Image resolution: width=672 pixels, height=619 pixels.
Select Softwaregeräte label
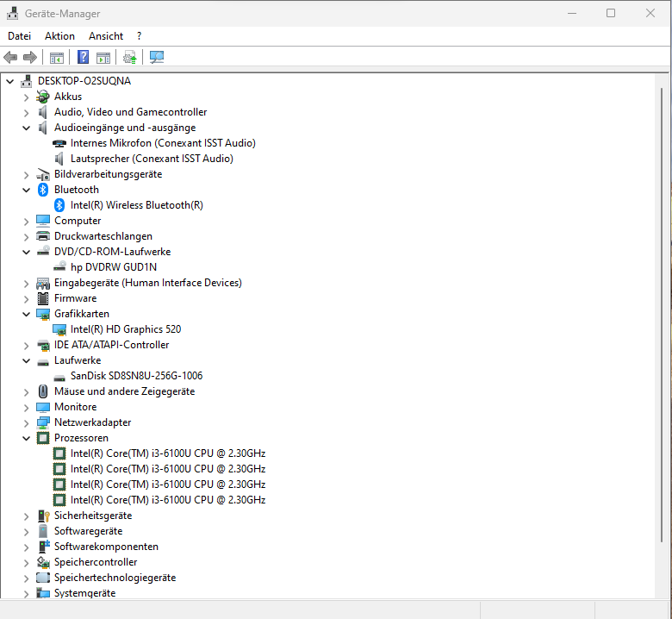tap(88, 530)
